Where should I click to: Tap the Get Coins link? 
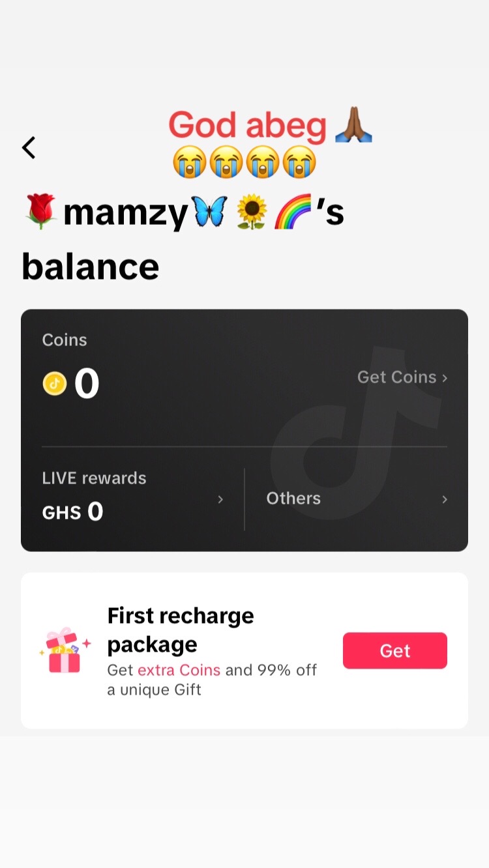point(396,377)
